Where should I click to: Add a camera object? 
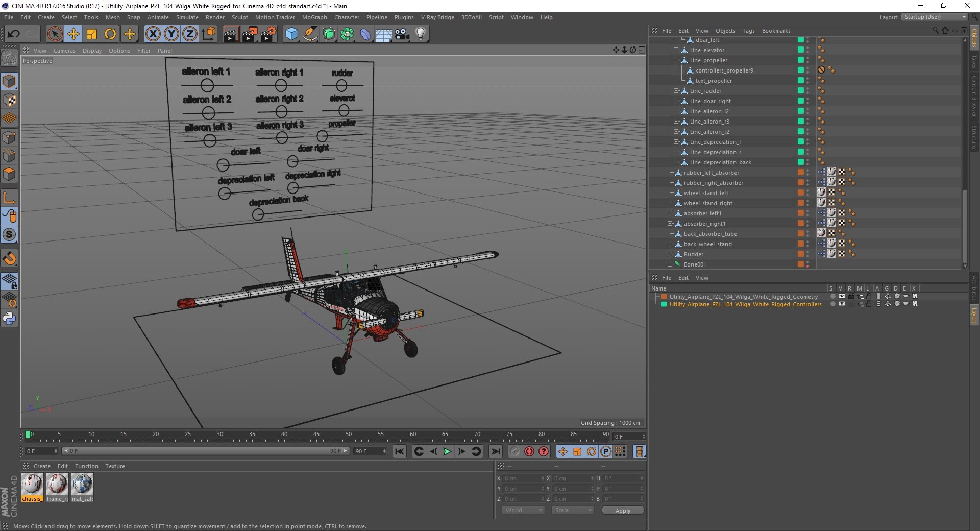(x=402, y=34)
